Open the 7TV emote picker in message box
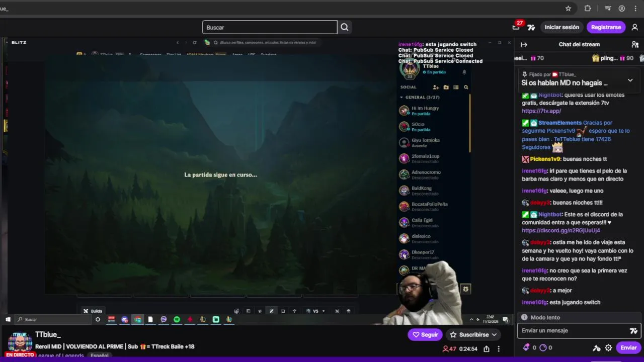 [x=633, y=331]
